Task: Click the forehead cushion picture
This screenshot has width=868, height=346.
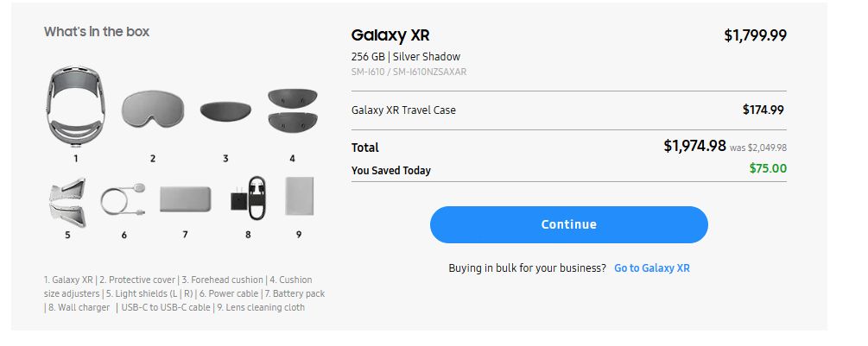Action: click(225, 111)
